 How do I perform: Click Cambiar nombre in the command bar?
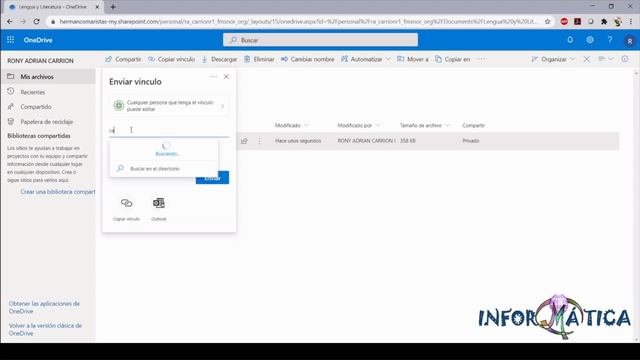click(307, 59)
